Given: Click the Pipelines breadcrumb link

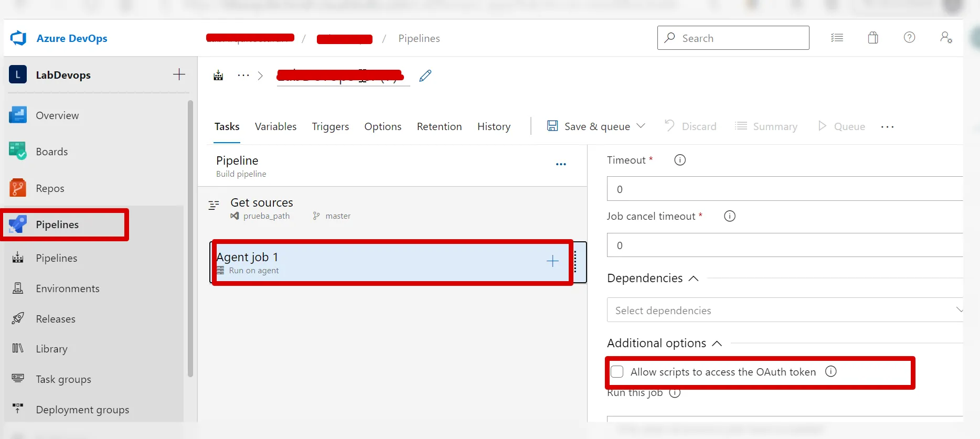Looking at the screenshot, I should (x=419, y=38).
